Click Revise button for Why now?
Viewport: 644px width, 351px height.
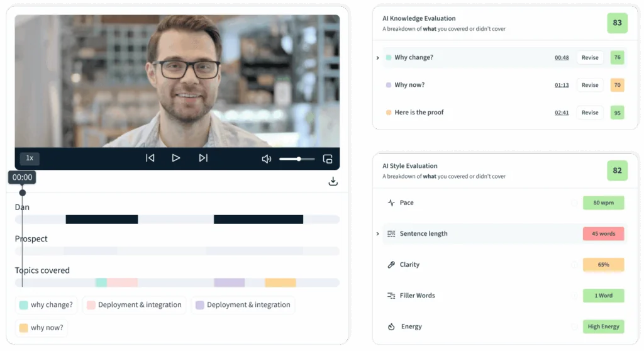(590, 85)
